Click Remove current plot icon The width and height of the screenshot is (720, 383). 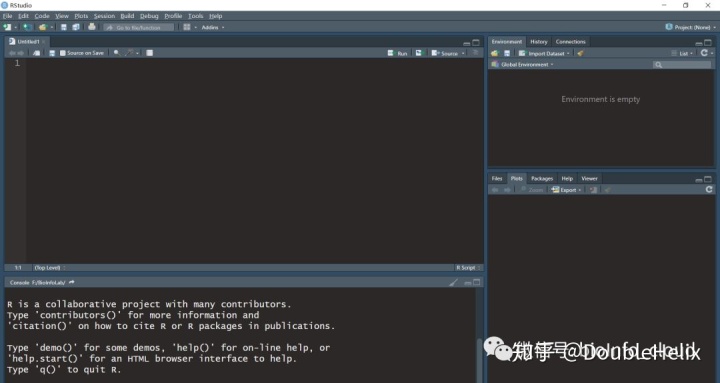tap(593, 190)
